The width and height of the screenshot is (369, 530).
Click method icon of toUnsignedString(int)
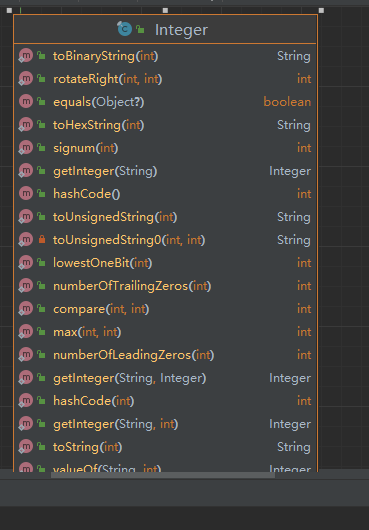click(26, 216)
